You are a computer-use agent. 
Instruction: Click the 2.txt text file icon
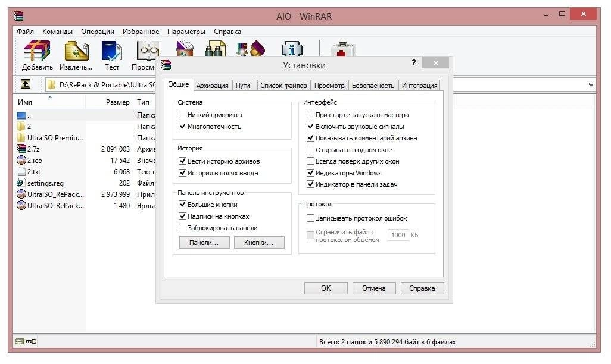22,171
